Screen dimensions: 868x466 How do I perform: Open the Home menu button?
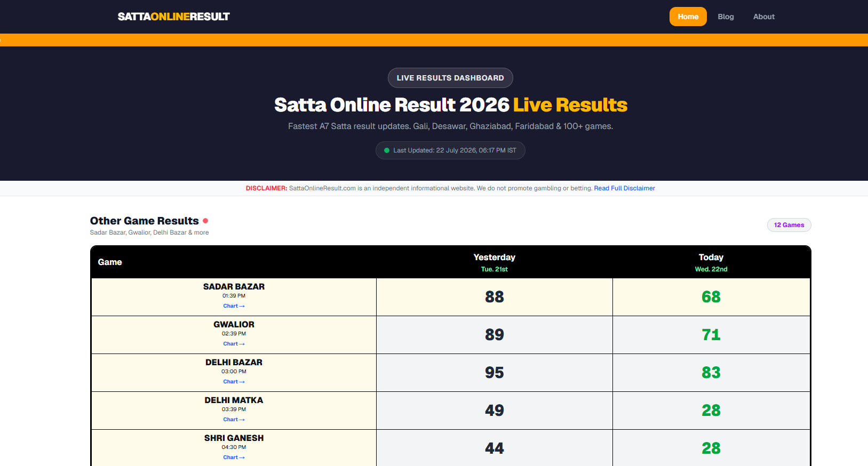tap(688, 17)
